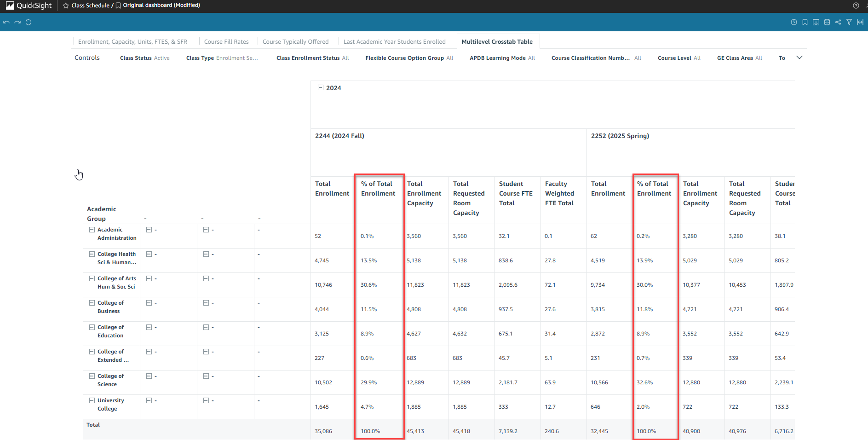Open APDB Learning Mode control

pyautogui.click(x=502, y=58)
